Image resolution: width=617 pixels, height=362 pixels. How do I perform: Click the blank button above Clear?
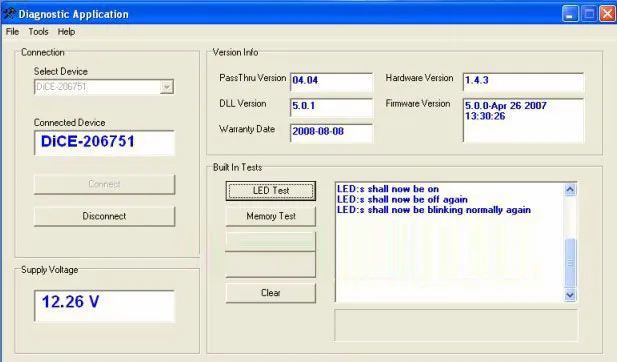point(271,264)
